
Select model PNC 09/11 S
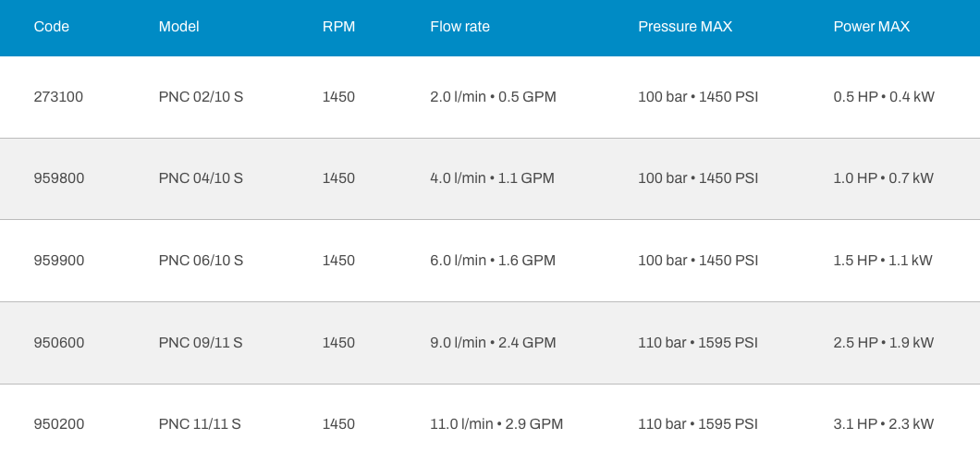201,343
